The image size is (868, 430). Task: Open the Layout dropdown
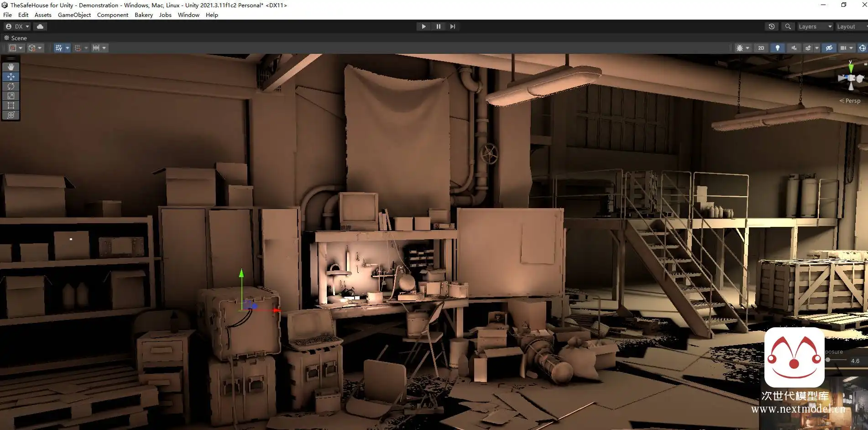[850, 26]
